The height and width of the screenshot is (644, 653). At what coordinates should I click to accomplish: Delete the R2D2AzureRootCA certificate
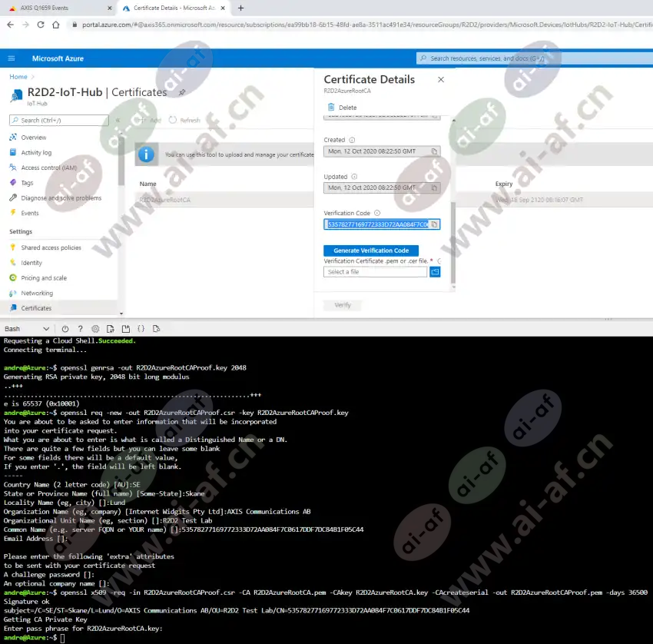(x=342, y=107)
